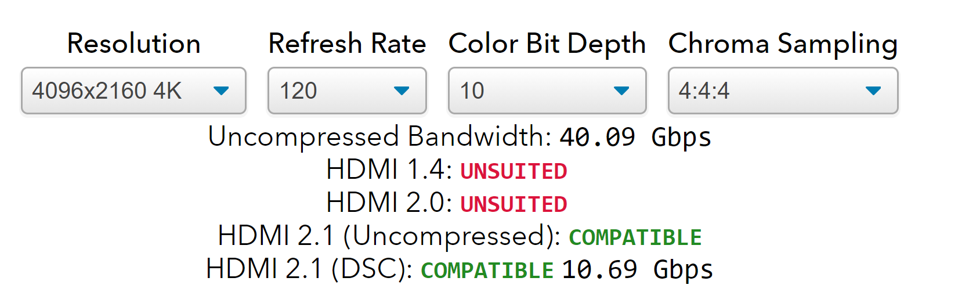Expand the Refresh Rate dropdown set to 120
This screenshot has width=980, height=292.
click(x=346, y=91)
